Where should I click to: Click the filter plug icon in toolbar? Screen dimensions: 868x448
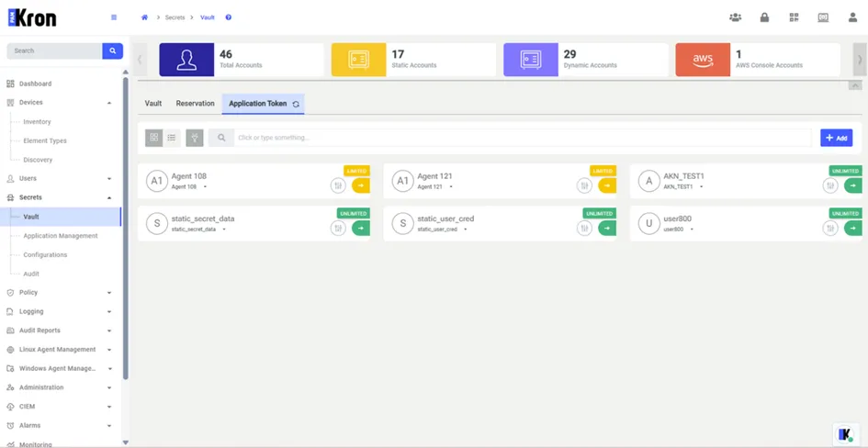point(195,138)
